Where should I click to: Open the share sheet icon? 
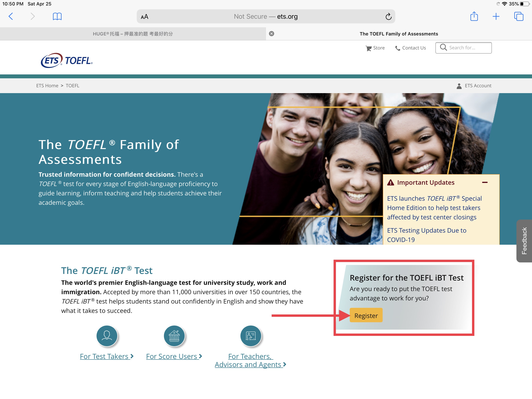[x=474, y=16]
